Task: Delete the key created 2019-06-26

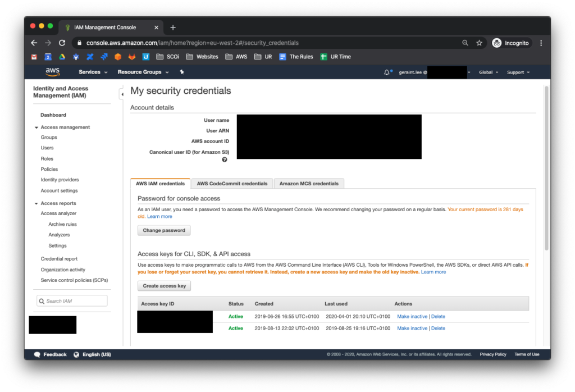Action: click(438, 316)
